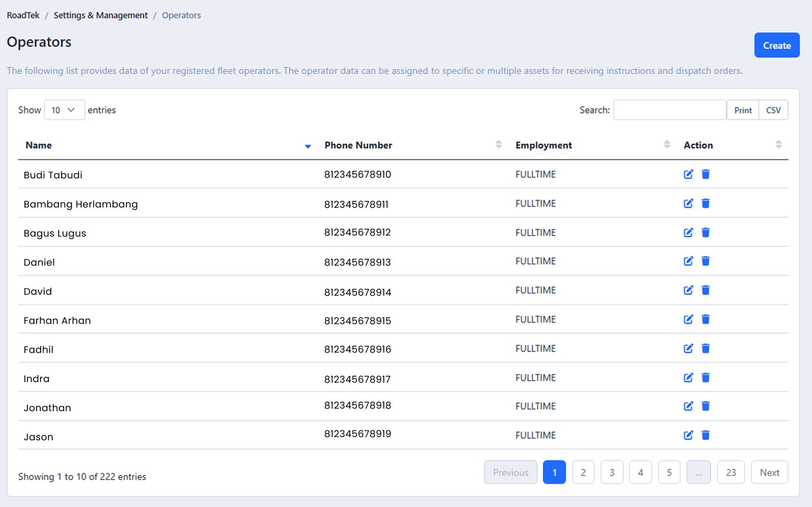
Task: Print the operators list
Action: 742,110
